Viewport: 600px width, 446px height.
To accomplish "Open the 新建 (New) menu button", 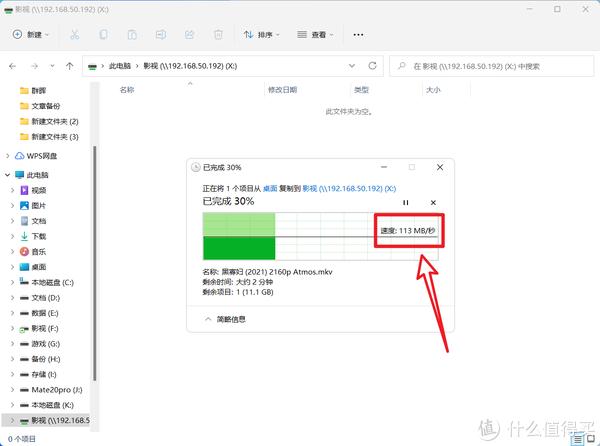I will point(31,35).
